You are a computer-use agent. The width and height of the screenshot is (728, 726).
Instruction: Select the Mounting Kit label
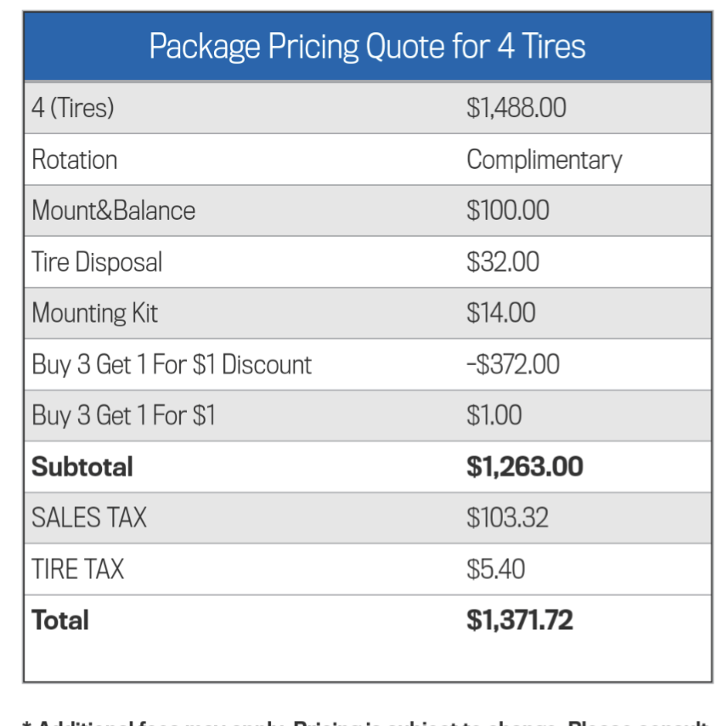pos(94,312)
